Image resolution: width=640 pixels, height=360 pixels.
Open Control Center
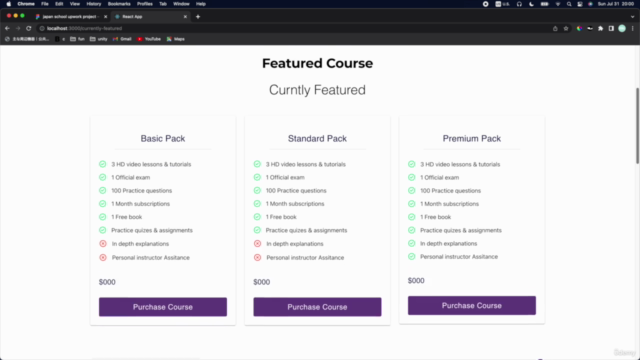[580, 4]
